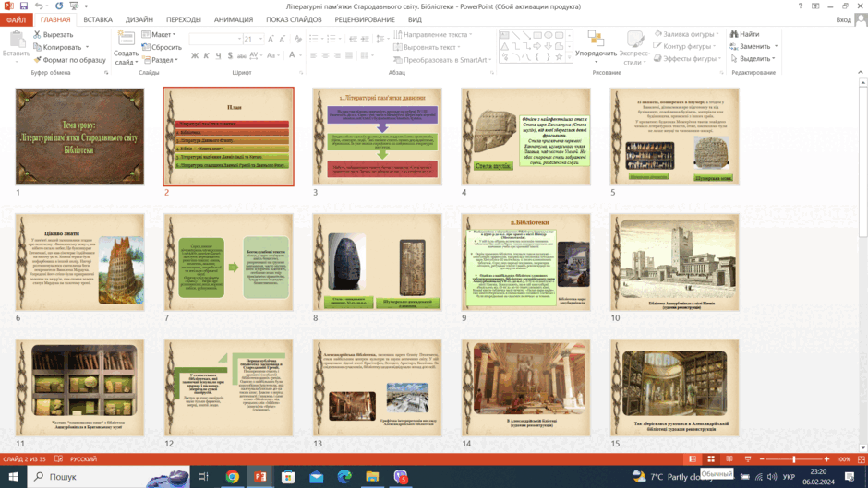Open Буфер обмена clipboard dialog launcher
868x488 pixels.
tap(106, 73)
